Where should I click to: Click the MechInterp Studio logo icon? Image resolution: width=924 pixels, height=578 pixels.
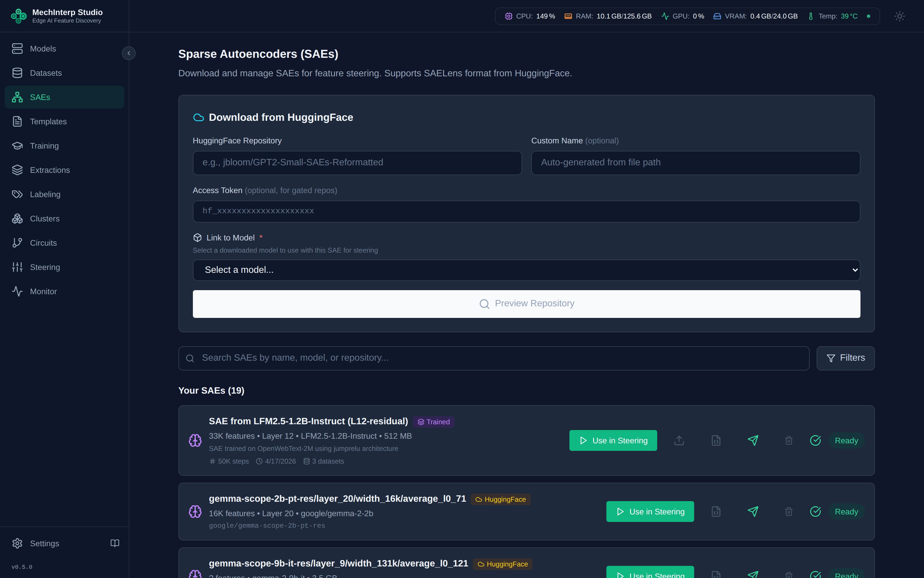point(19,16)
